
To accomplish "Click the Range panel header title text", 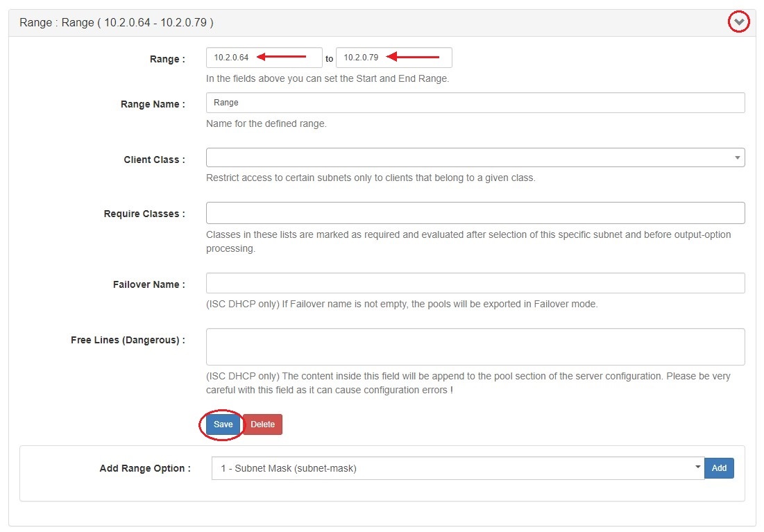I will pos(117,23).
